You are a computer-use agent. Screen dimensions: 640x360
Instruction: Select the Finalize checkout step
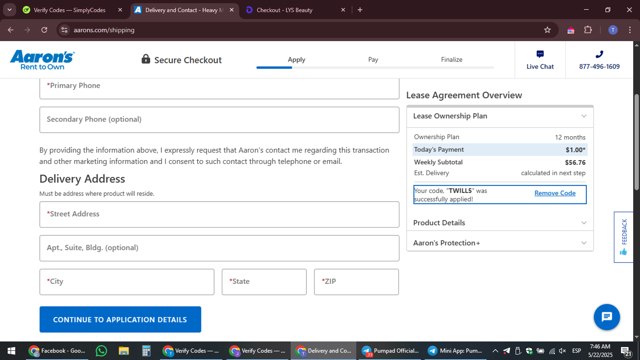451,60
